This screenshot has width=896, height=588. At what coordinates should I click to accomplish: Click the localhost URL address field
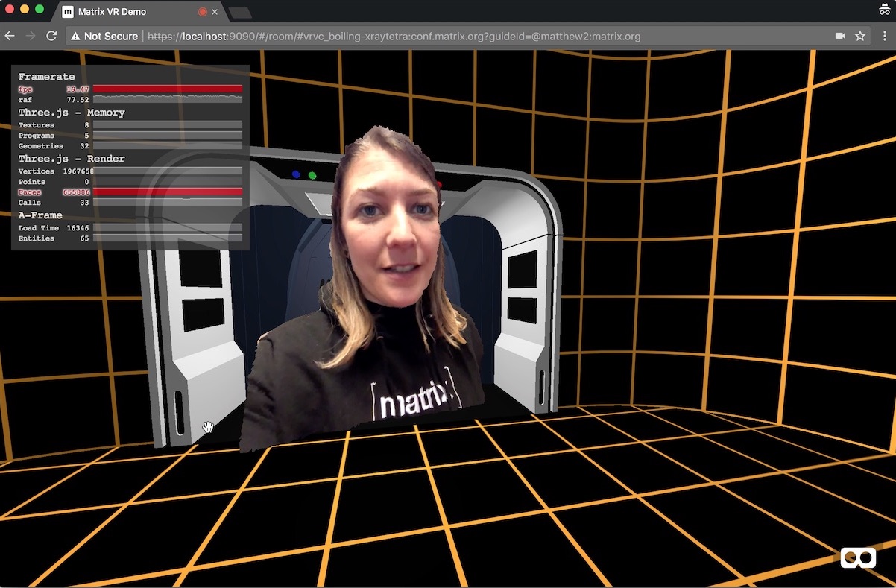pyautogui.click(x=447, y=36)
